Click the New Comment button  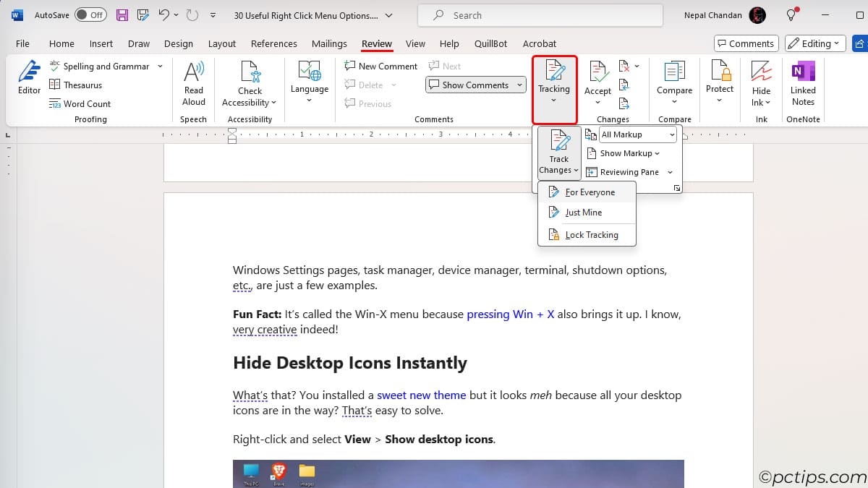(381, 66)
